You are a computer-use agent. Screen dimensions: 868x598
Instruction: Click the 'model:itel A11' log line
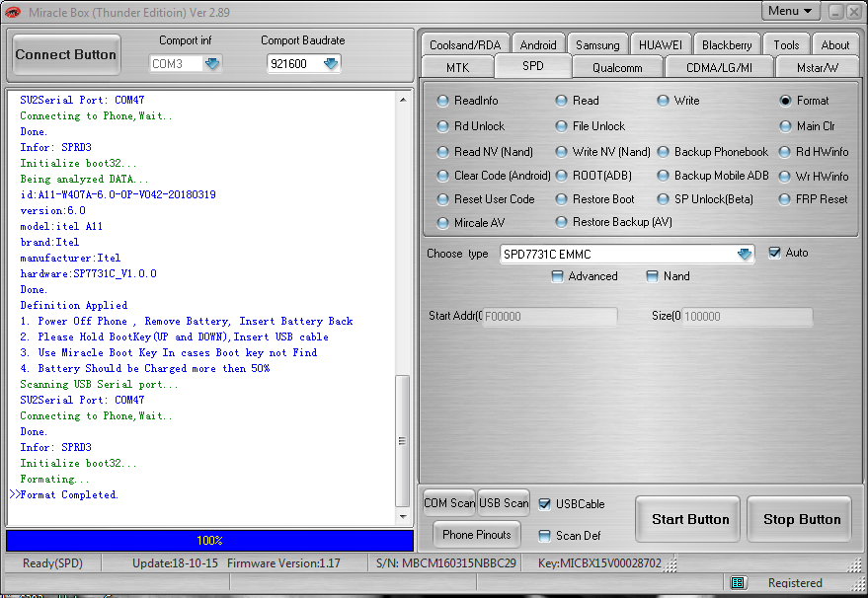(61, 226)
